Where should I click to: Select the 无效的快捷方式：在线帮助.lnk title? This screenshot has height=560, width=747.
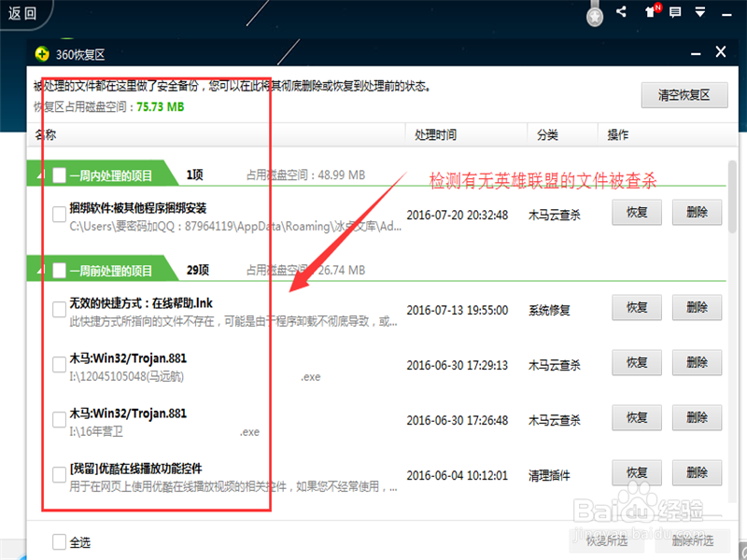pos(141,303)
